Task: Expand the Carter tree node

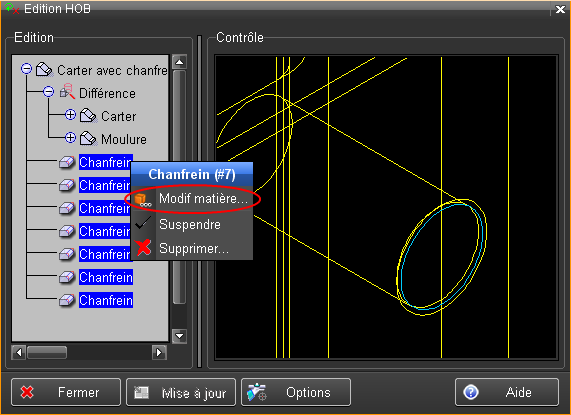Action: pyautogui.click(x=70, y=115)
